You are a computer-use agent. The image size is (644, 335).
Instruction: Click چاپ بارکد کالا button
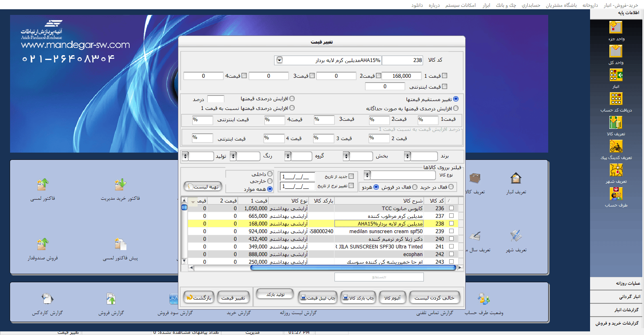[x=358, y=298]
